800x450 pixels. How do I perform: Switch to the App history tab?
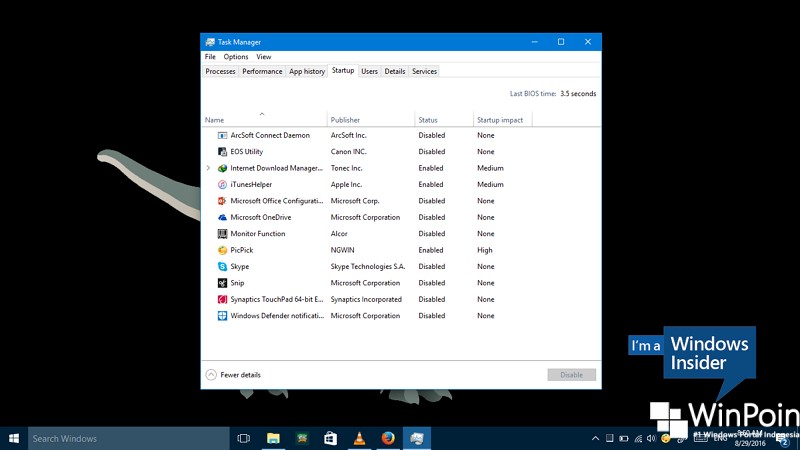click(307, 71)
